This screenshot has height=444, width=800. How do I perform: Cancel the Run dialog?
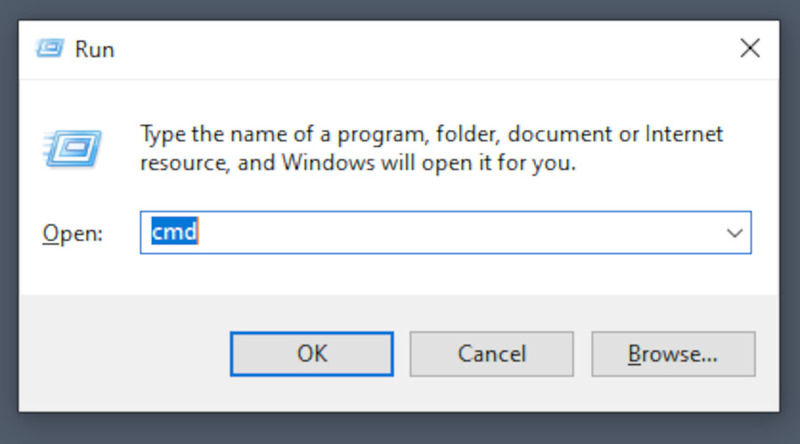[x=491, y=353]
